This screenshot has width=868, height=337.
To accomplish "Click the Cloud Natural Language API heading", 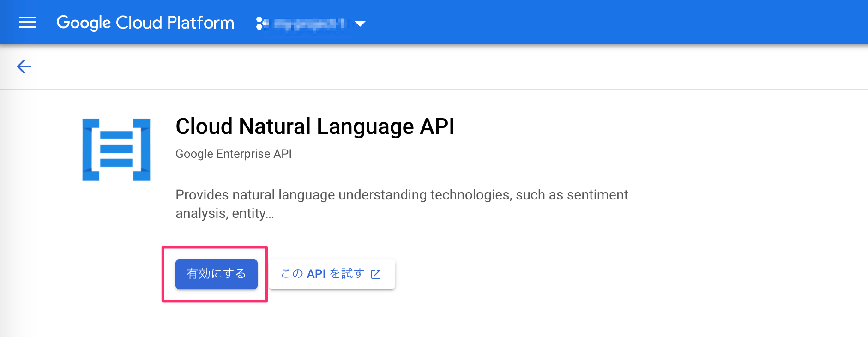I will pos(315,126).
